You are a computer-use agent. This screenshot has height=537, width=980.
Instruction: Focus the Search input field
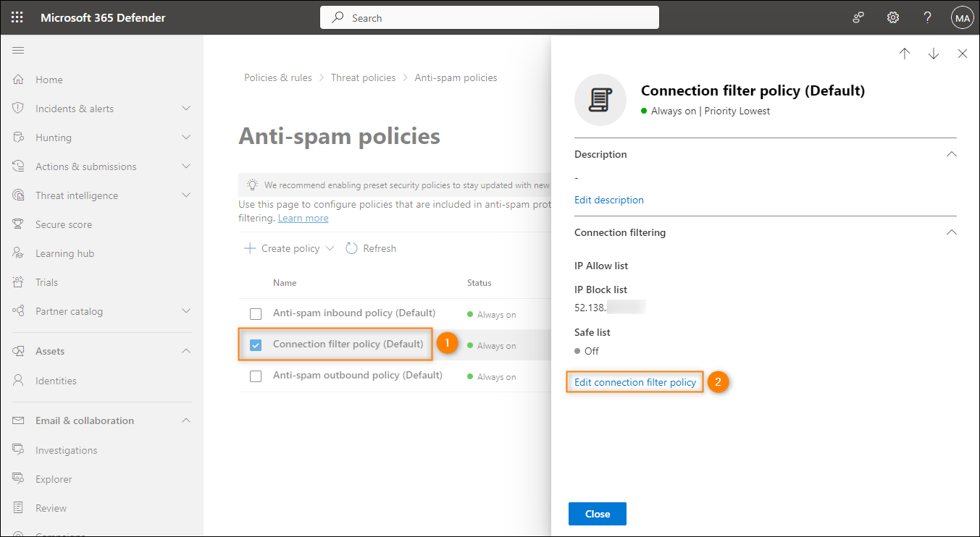490,17
